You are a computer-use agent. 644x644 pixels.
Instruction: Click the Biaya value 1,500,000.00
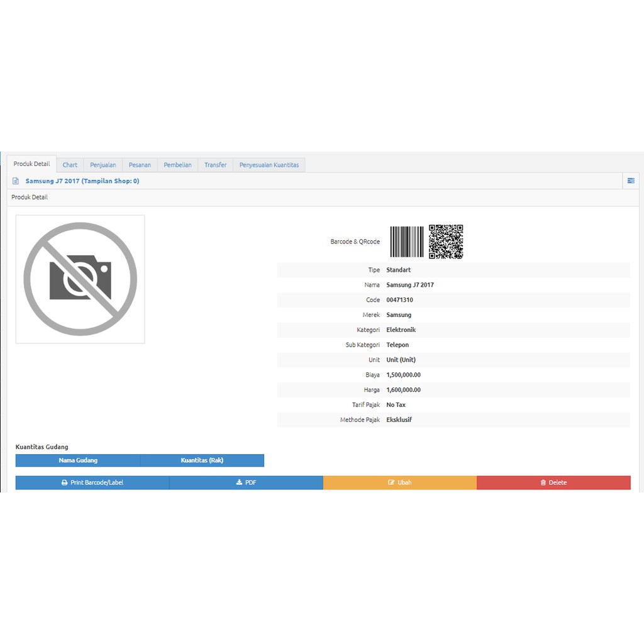coord(403,375)
